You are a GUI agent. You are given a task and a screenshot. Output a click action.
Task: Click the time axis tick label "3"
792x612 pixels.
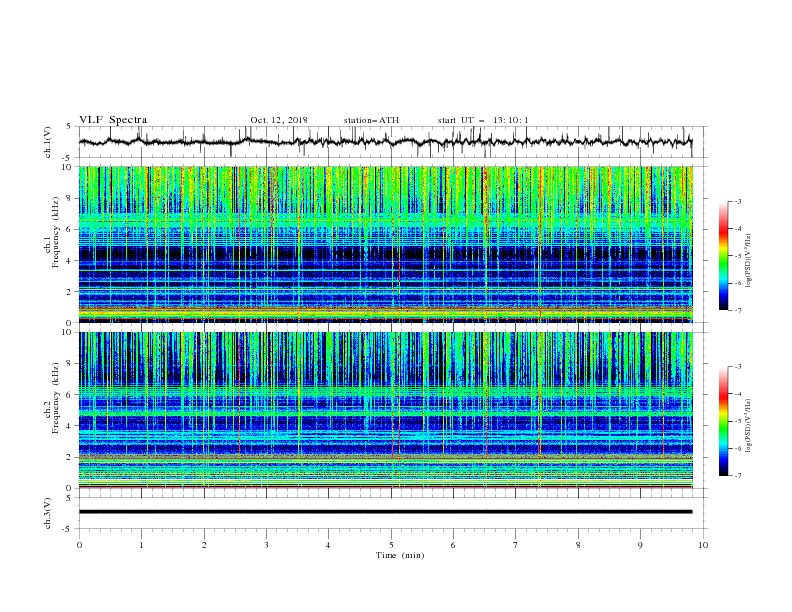(x=266, y=545)
